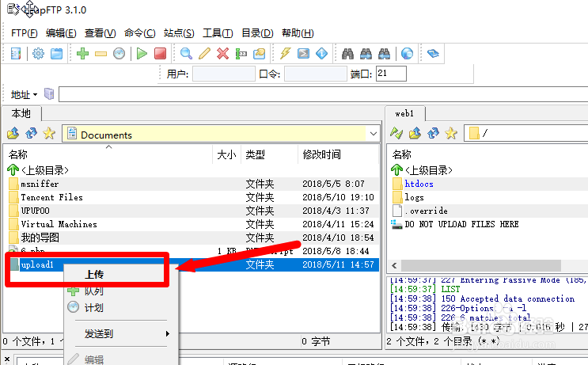Sort local files by 修改时间 column header
Screen dimensions: 588x365
click(x=321, y=154)
